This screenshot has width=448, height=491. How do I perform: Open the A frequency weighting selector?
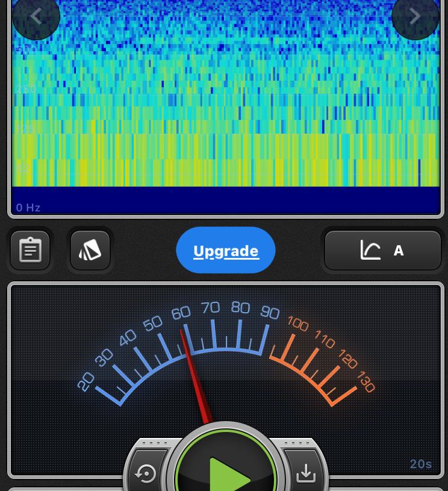click(398, 251)
